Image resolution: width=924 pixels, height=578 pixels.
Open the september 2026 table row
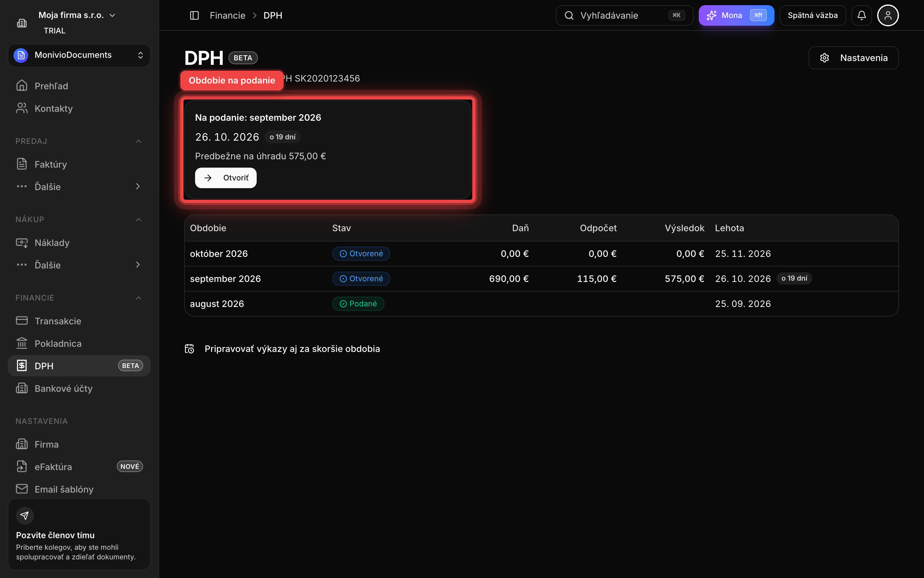tap(542, 279)
